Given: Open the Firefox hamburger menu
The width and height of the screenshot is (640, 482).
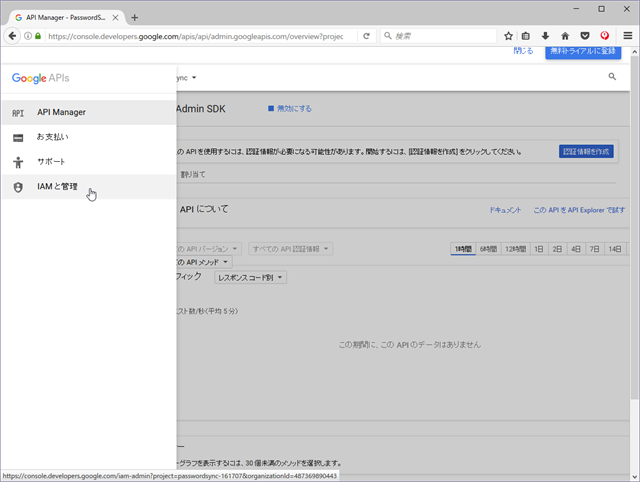Looking at the screenshot, I should (x=628, y=36).
